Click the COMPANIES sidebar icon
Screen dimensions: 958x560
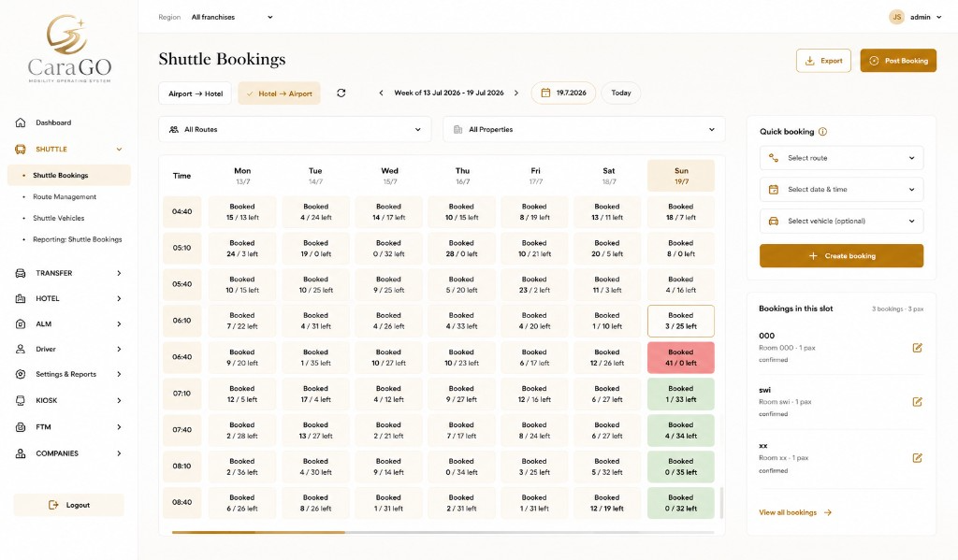point(21,453)
